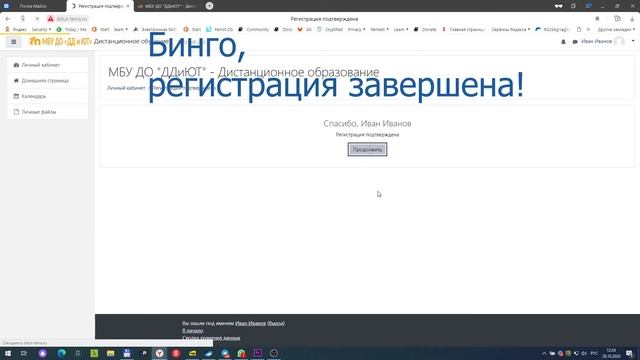
Task: Click the notifications bell icon
Action: pos(563,42)
